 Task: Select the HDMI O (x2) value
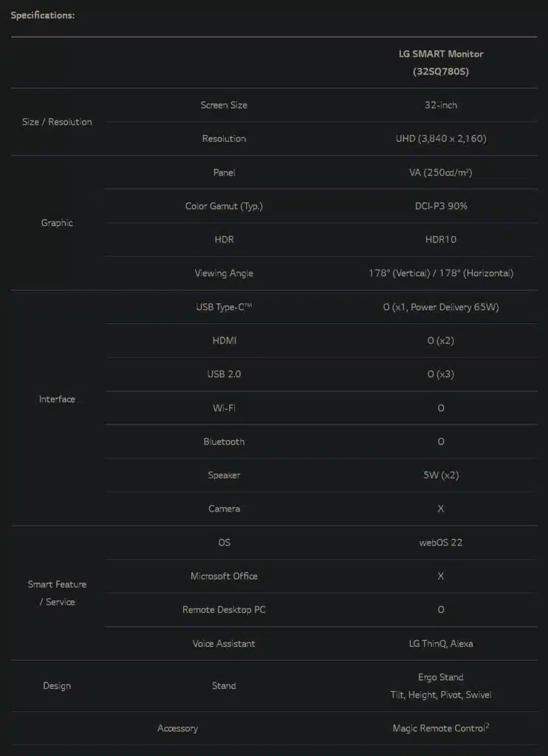(x=441, y=341)
